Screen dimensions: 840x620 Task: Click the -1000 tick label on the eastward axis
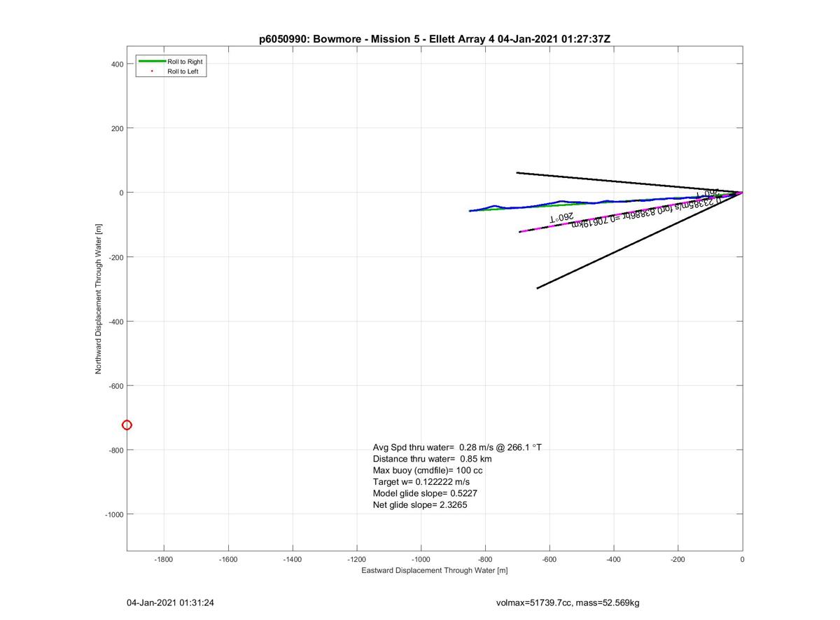(421, 560)
